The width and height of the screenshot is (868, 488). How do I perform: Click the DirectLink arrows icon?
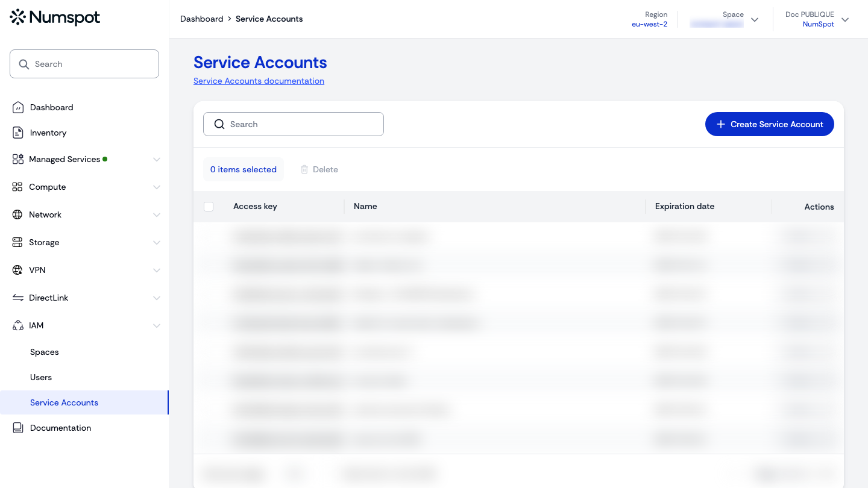17,298
